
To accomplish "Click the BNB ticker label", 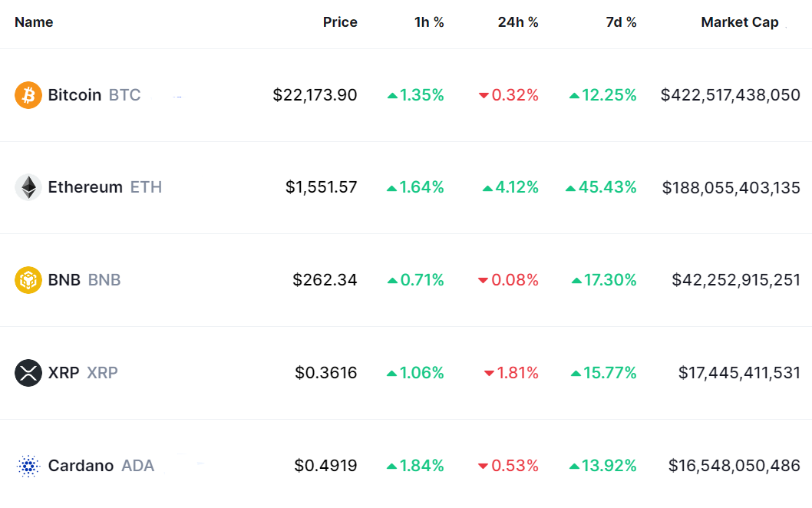I will coord(104,280).
